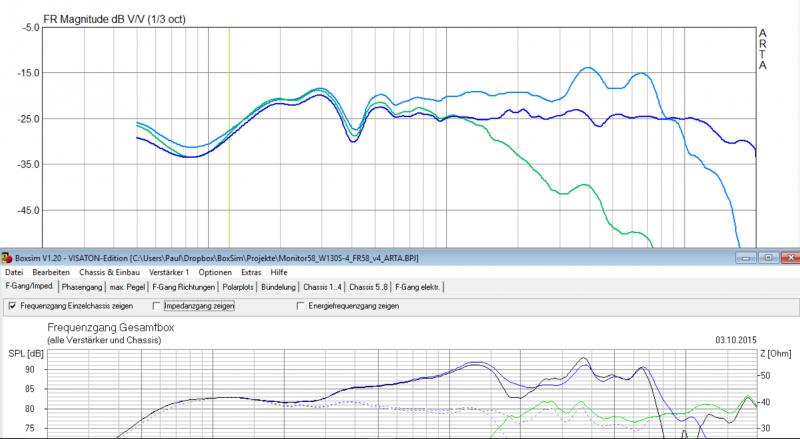Click the Frequenzgang Gesamtbox chart title

coord(111,328)
